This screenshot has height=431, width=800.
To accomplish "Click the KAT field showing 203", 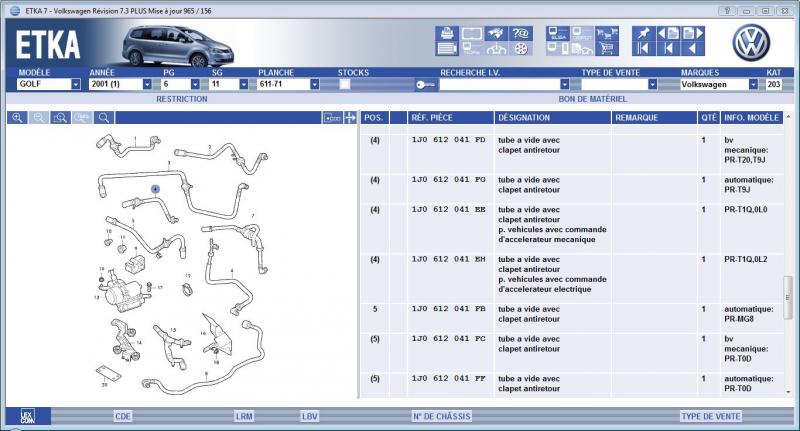I will click(x=773, y=85).
